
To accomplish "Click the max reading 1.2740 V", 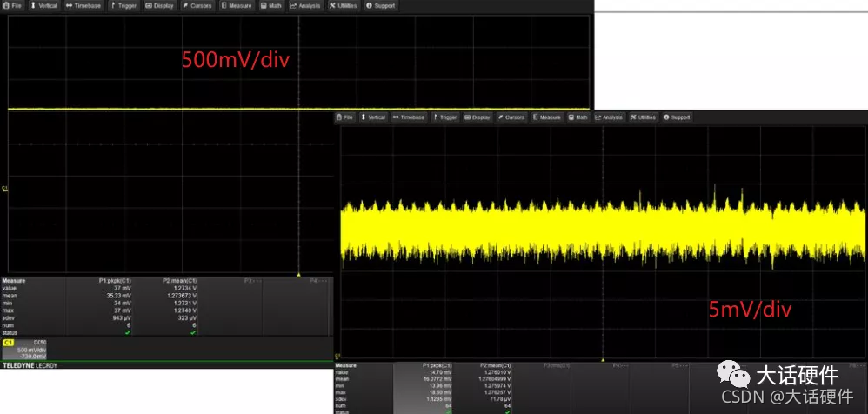I will click(186, 310).
